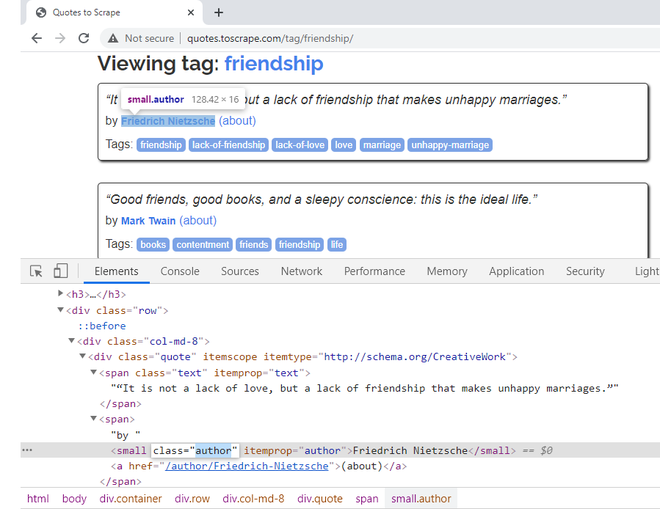Select div.col-md-8 in the breadcrumb

(253, 499)
